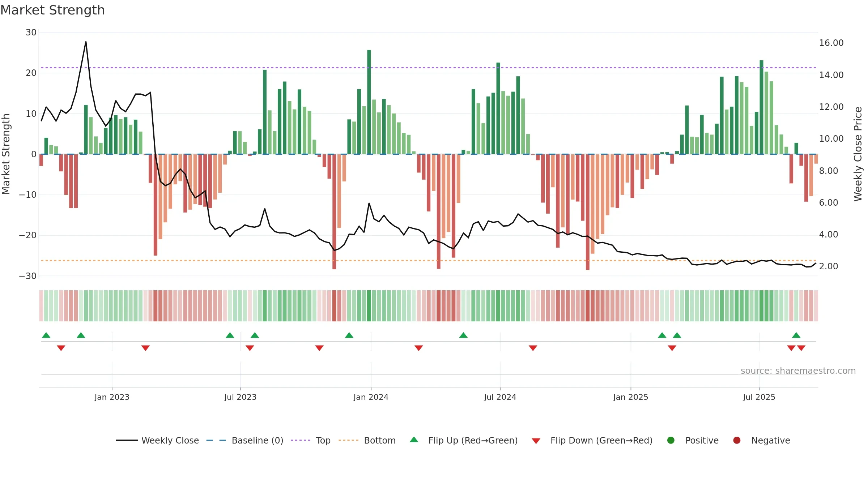Click the tallest green bar near Jan 2024
The image size is (868, 488).
click(369, 102)
